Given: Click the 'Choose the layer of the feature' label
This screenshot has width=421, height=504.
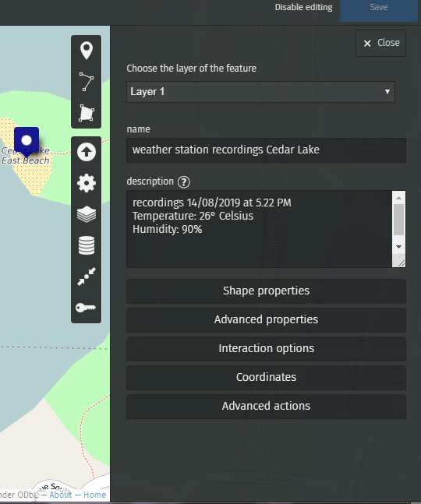Looking at the screenshot, I should [191, 69].
